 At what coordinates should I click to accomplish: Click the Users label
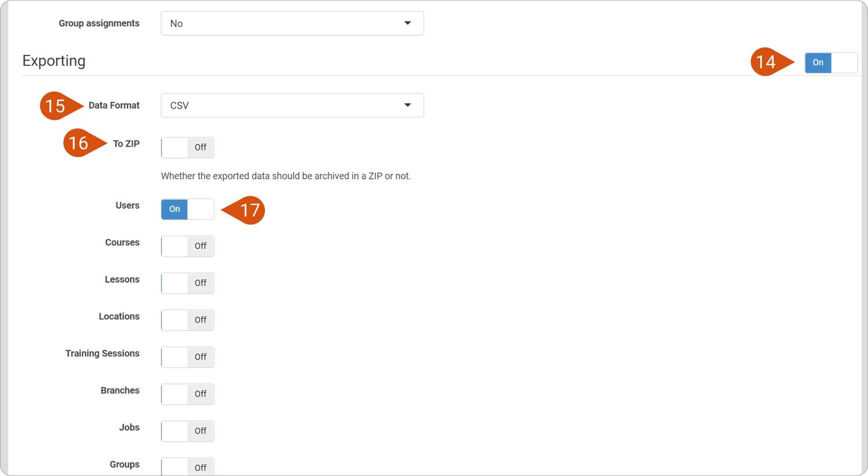tap(127, 206)
